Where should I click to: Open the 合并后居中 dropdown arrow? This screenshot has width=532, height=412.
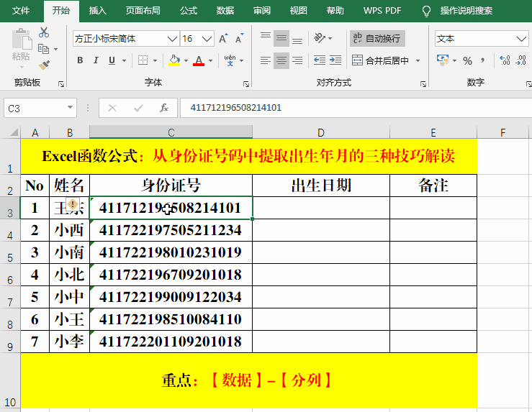[x=418, y=60]
